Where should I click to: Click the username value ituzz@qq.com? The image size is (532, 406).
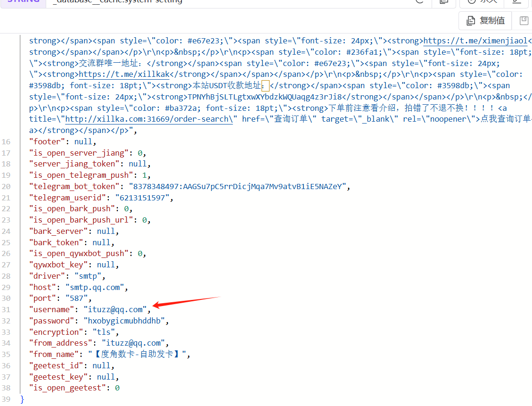(x=115, y=310)
